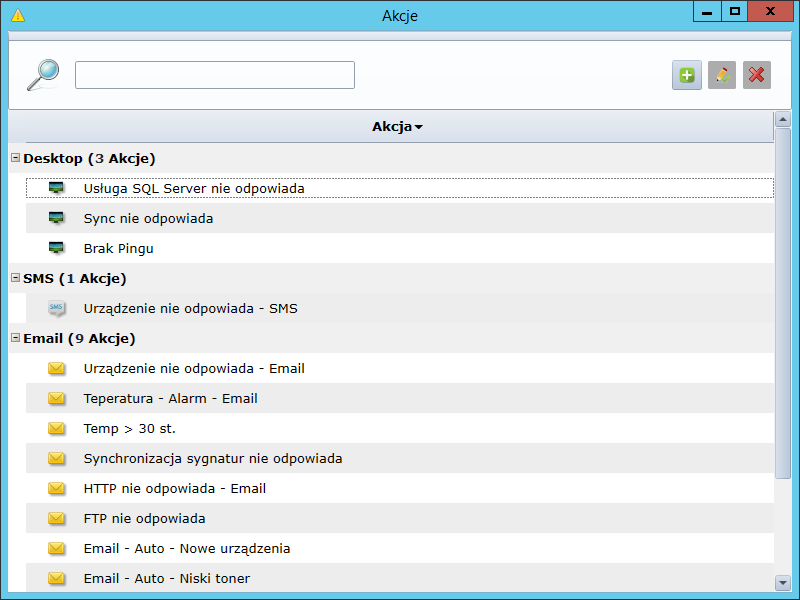Click the red X delete action icon
The height and width of the screenshot is (600, 800).
coord(757,75)
